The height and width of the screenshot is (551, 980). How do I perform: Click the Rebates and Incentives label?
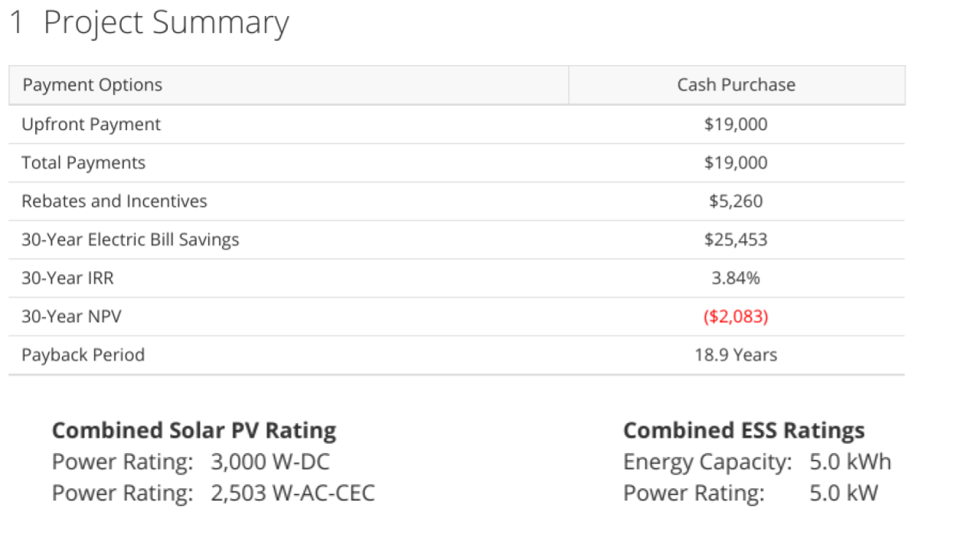click(114, 201)
